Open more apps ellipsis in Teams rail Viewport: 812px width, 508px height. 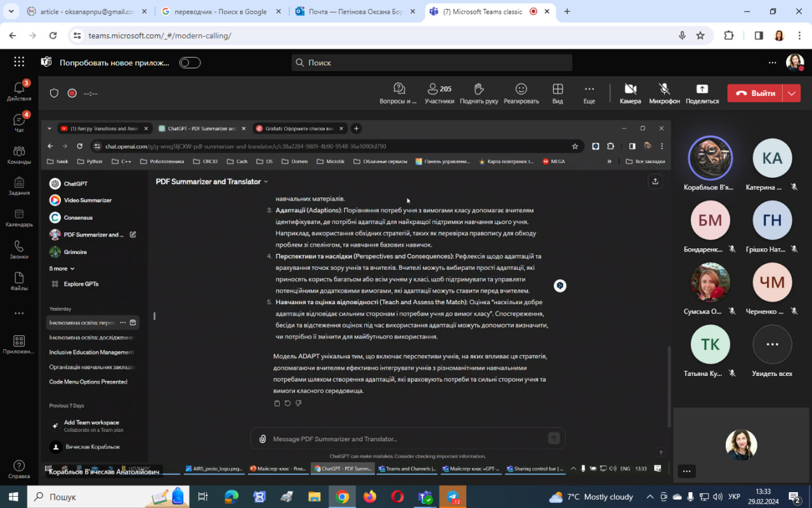[x=19, y=313]
